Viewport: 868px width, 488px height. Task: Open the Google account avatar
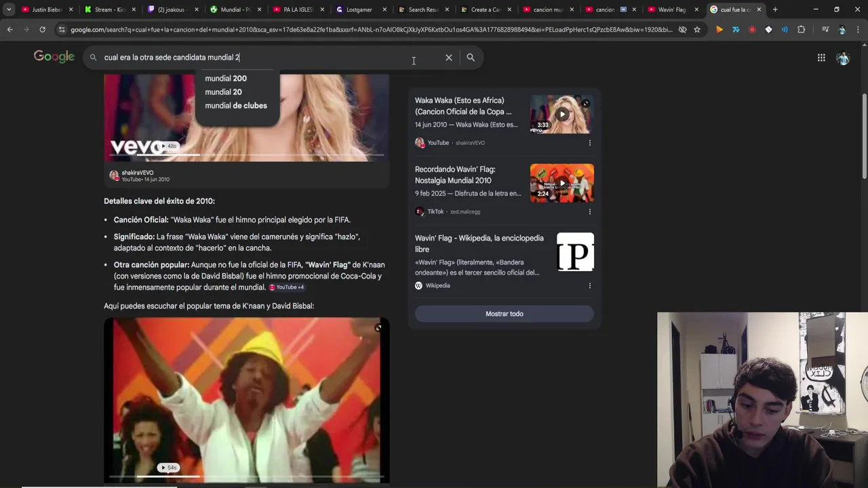[x=843, y=58]
